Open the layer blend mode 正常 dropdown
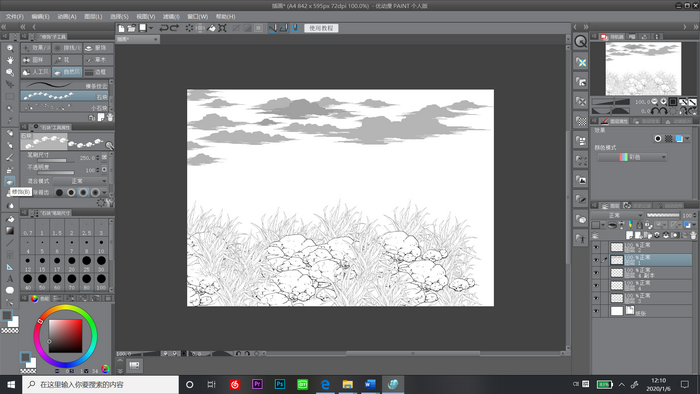This screenshot has height=394, width=700. [x=617, y=215]
